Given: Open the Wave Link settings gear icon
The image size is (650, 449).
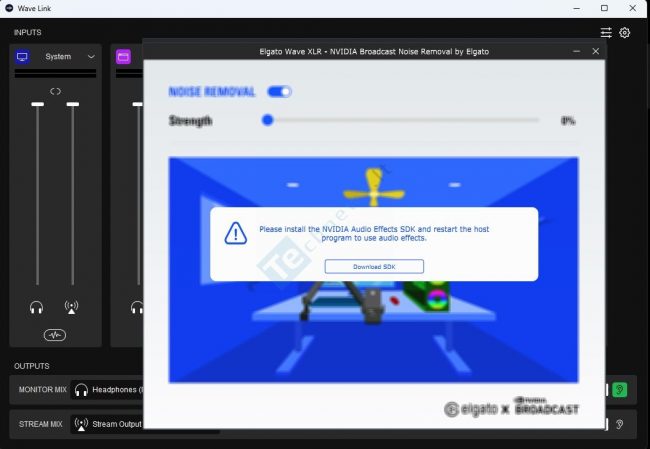Looking at the screenshot, I should pos(625,32).
